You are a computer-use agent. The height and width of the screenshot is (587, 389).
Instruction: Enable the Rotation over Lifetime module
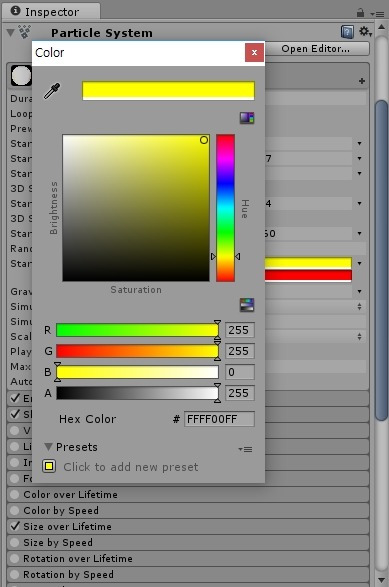(15, 559)
